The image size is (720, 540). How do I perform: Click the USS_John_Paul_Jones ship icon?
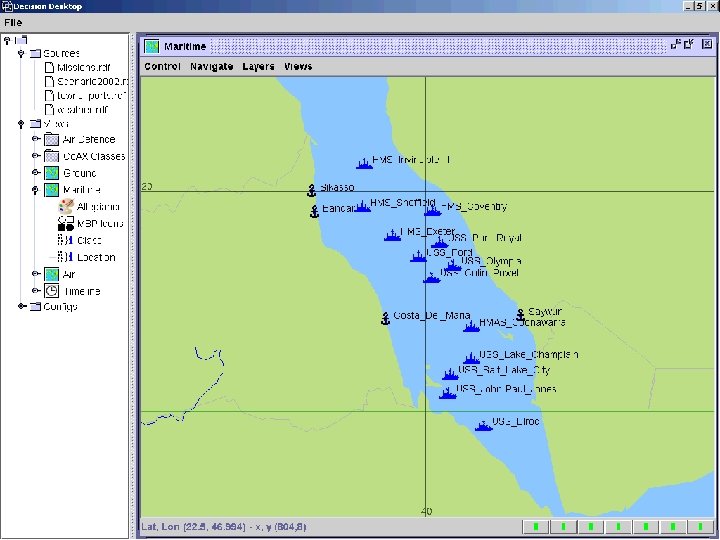click(448, 393)
